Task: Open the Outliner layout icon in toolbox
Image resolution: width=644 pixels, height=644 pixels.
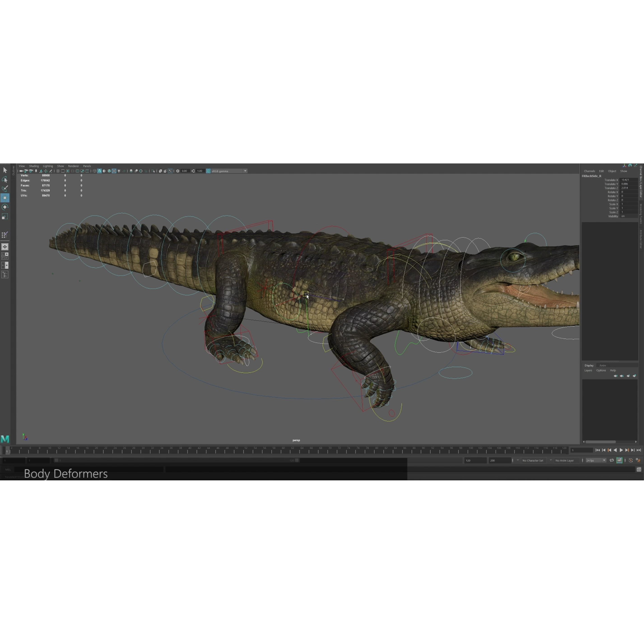Action: tap(5, 275)
